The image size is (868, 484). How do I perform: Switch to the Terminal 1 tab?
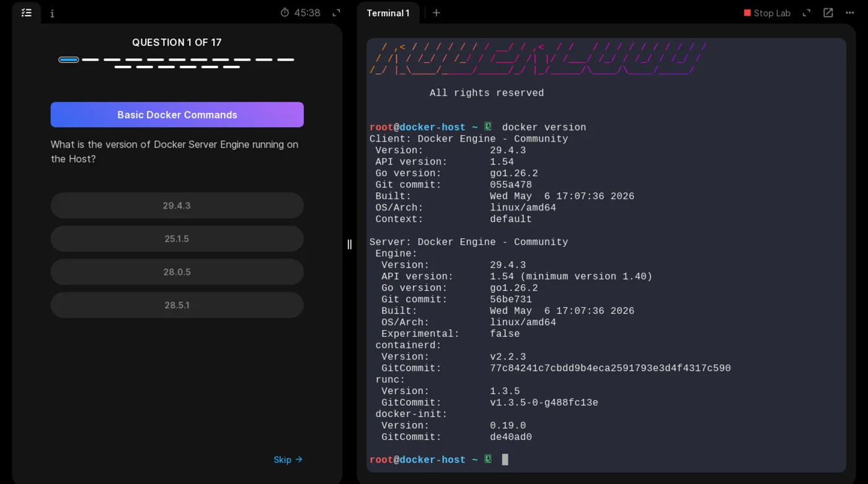click(x=388, y=13)
